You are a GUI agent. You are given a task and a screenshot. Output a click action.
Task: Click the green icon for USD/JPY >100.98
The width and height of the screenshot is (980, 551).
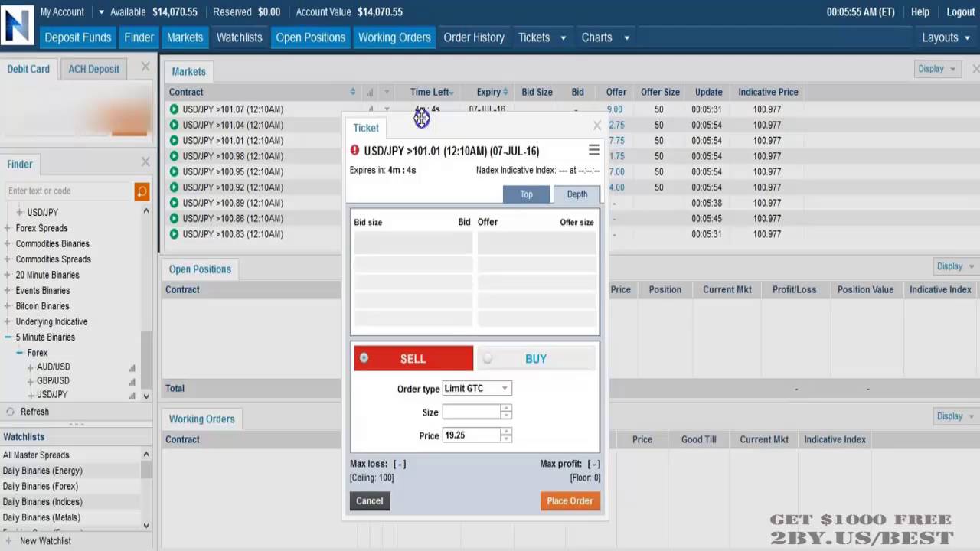[174, 156]
